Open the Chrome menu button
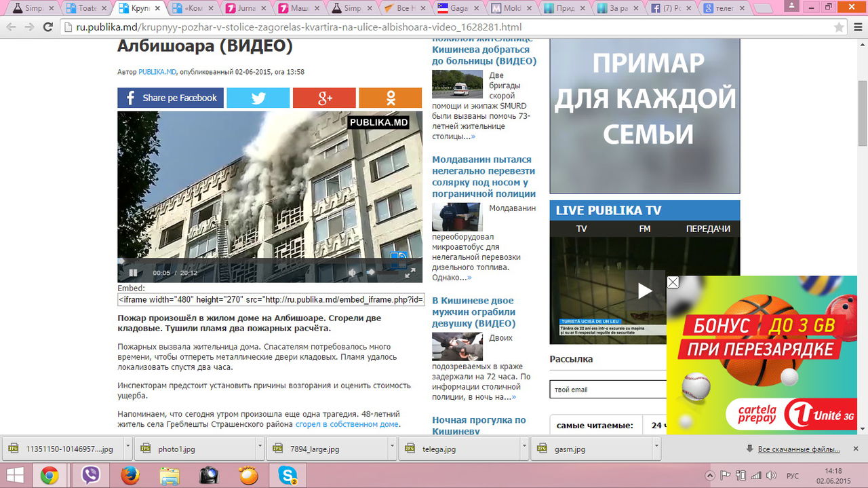Image resolution: width=868 pixels, height=488 pixels. (x=858, y=27)
